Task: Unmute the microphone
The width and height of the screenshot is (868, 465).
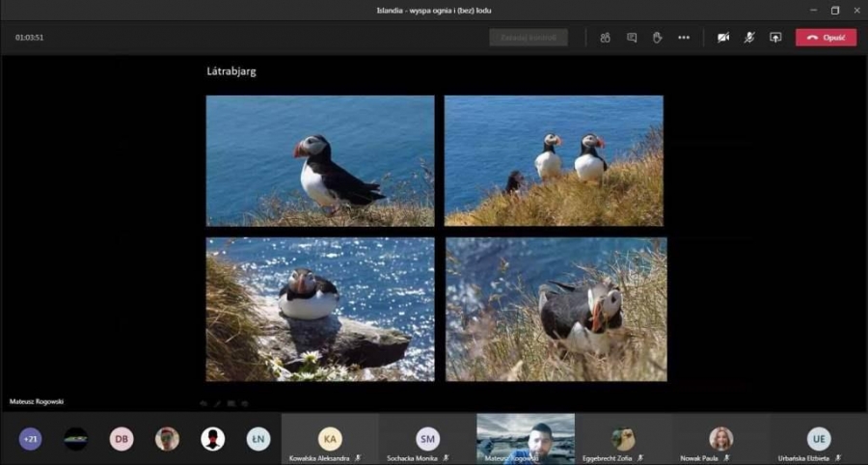Action: 748,38
